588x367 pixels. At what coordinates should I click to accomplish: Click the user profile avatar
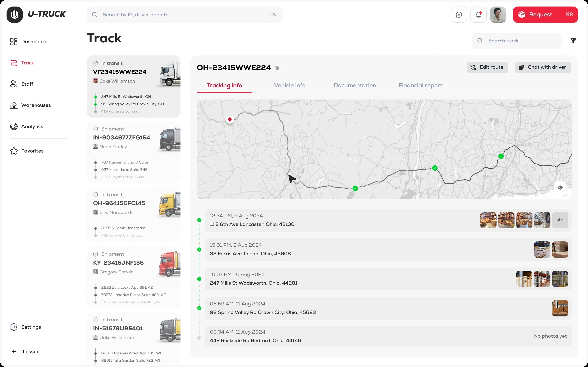pyautogui.click(x=498, y=15)
